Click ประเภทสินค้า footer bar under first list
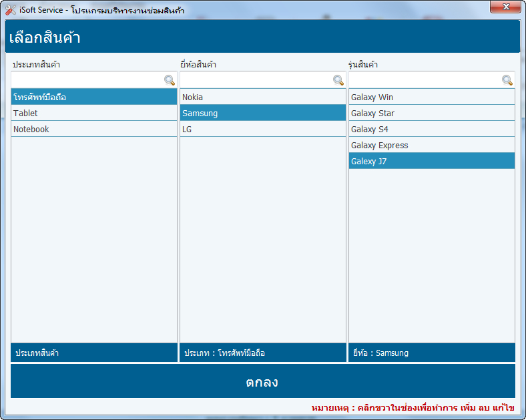 point(94,353)
